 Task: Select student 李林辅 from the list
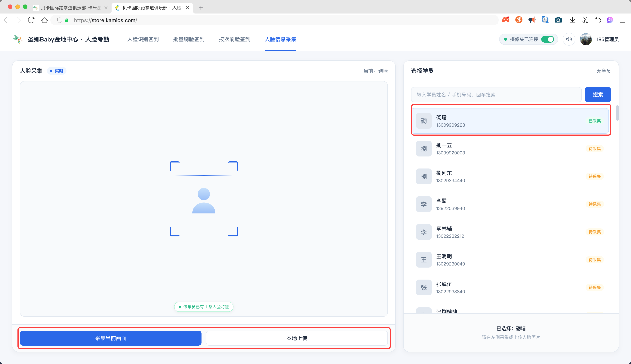[510, 232]
